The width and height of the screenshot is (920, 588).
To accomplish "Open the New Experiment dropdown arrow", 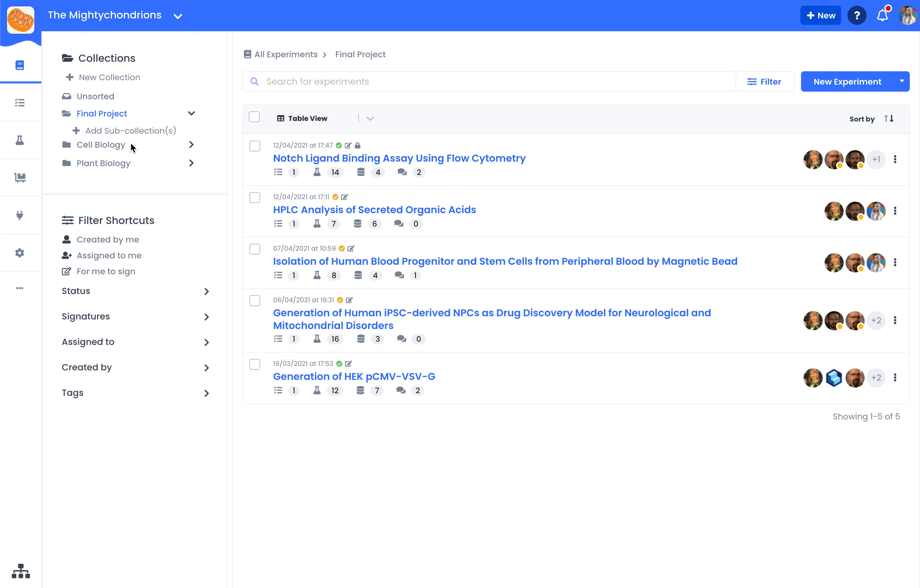I will point(902,81).
